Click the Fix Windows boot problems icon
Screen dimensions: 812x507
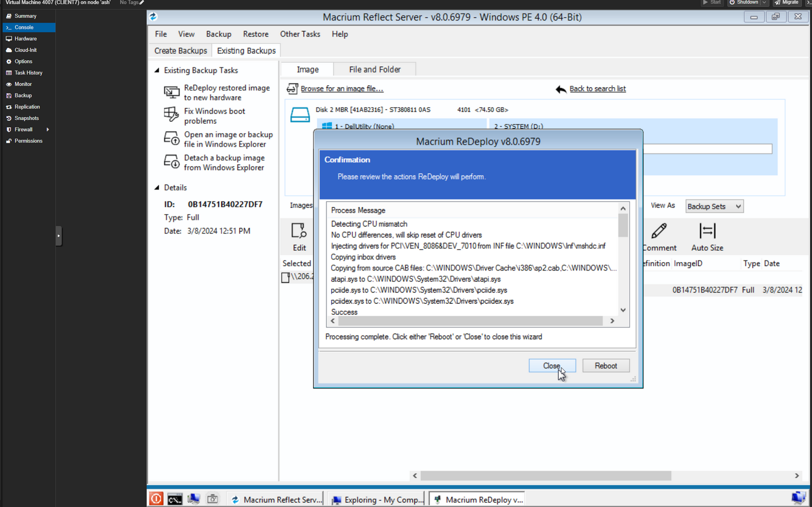point(172,114)
